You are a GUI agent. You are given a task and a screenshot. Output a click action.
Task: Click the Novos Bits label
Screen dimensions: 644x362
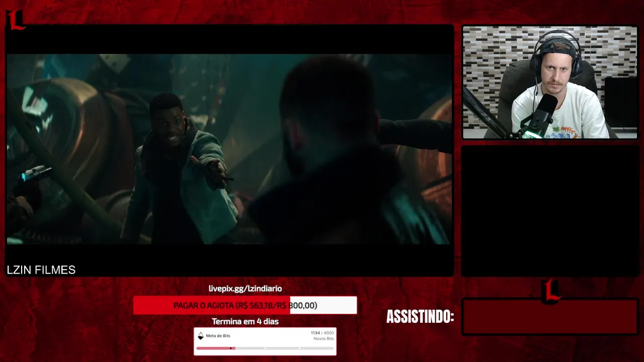324,339
